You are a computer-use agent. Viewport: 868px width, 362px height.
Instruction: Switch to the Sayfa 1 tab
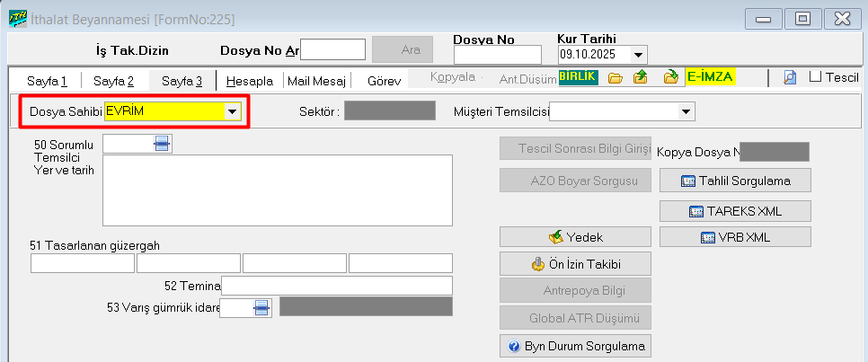tap(48, 81)
